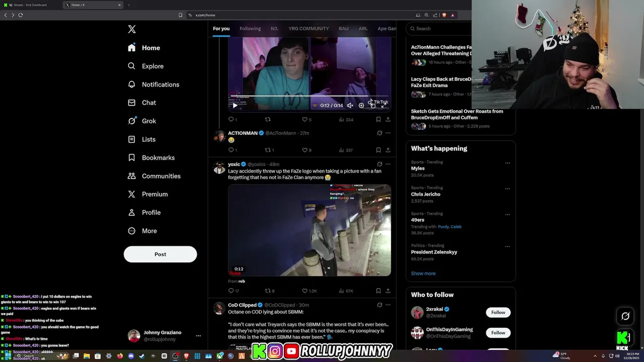Open options for the 49ers trend
Viewport: 644px width, 362px height.
507,215
